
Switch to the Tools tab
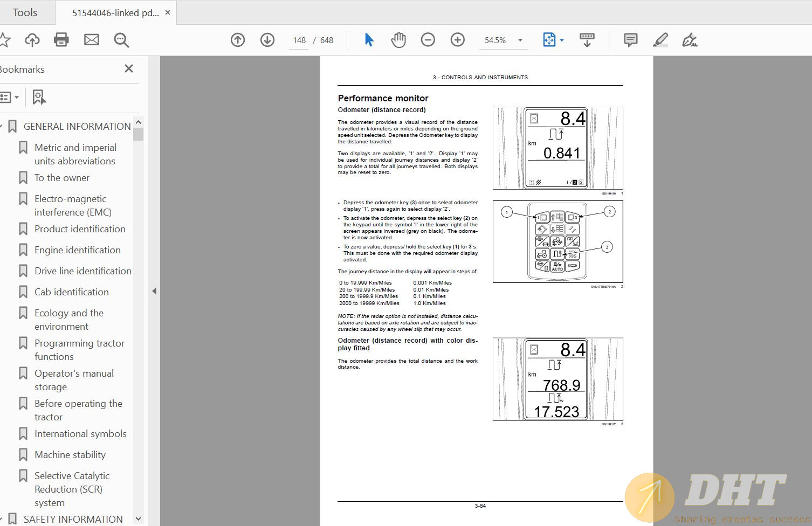click(x=25, y=12)
